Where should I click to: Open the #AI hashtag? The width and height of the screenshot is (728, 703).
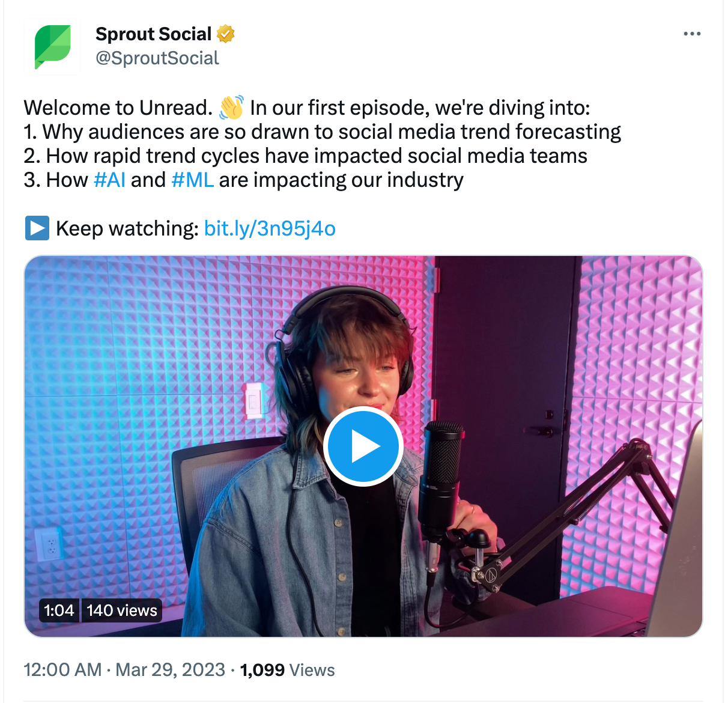coord(109,180)
